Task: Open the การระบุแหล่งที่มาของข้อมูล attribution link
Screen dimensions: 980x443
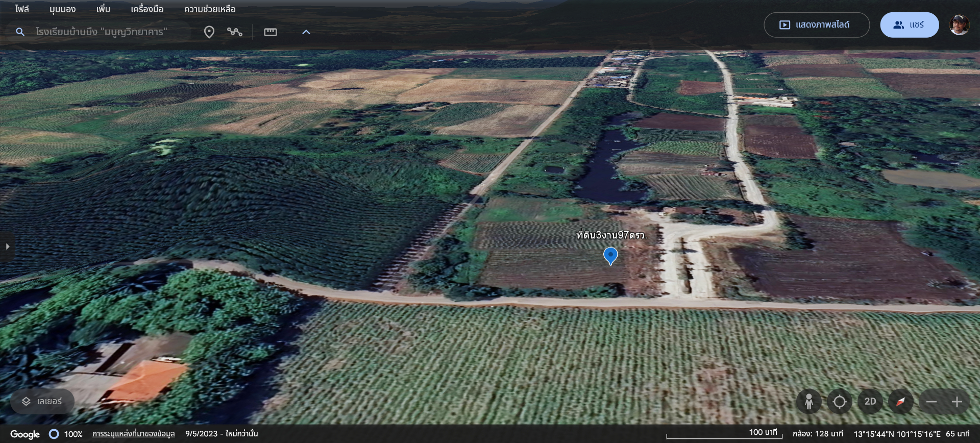Action: click(133, 434)
